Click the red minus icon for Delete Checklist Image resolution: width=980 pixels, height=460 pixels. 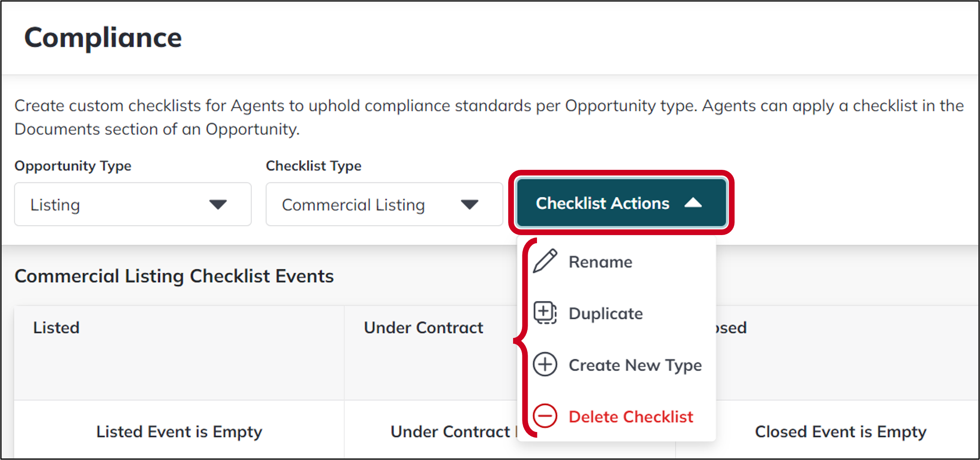click(545, 416)
